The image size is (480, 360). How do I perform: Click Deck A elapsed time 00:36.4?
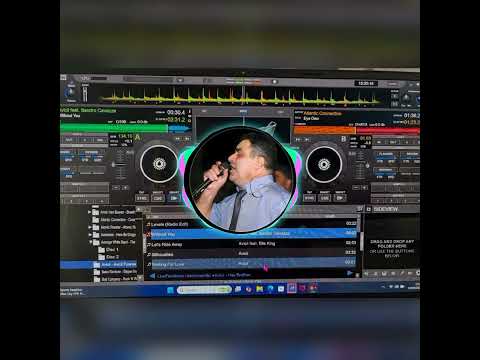[176, 113]
